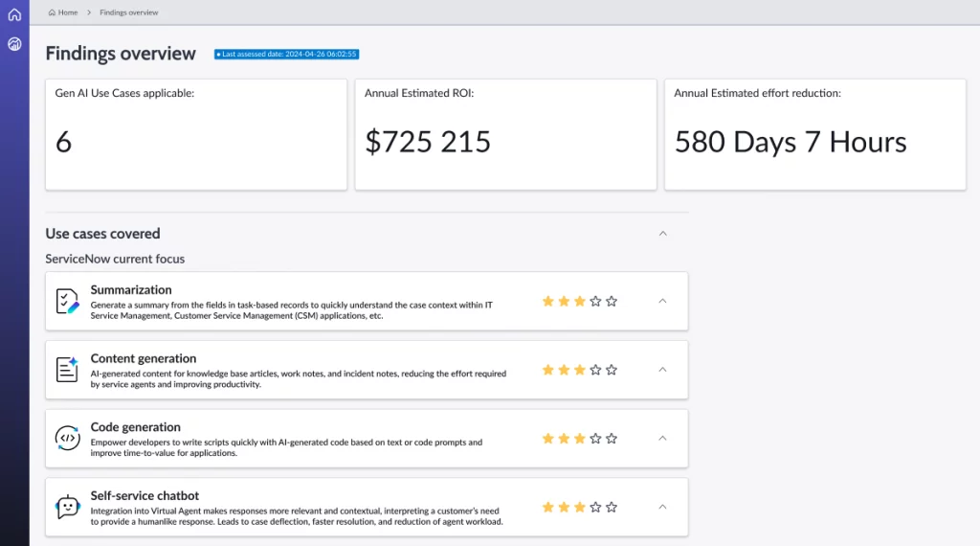The image size is (980, 546).
Task: Click the Use cases covered heading
Action: coord(102,234)
